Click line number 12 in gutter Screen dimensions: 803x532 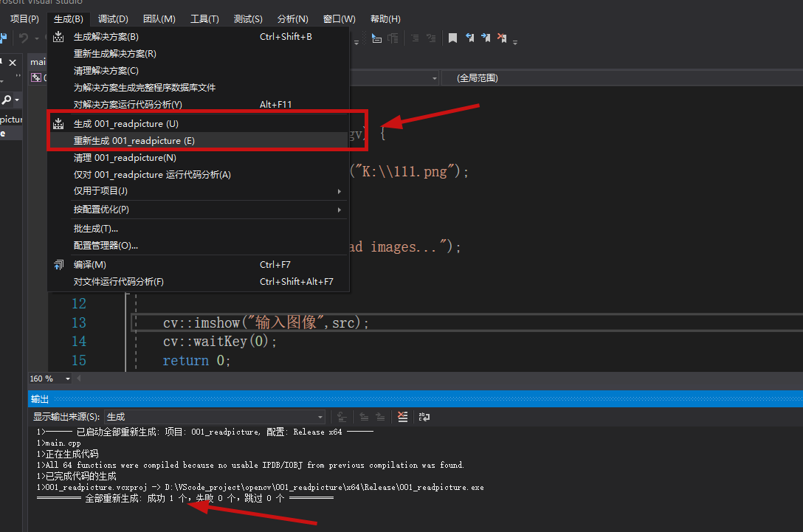(79, 304)
